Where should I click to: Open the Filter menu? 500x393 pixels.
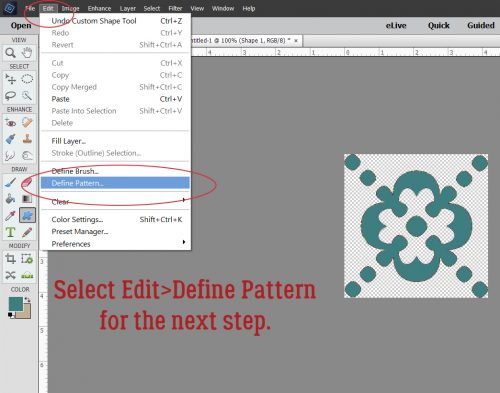coord(175,8)
